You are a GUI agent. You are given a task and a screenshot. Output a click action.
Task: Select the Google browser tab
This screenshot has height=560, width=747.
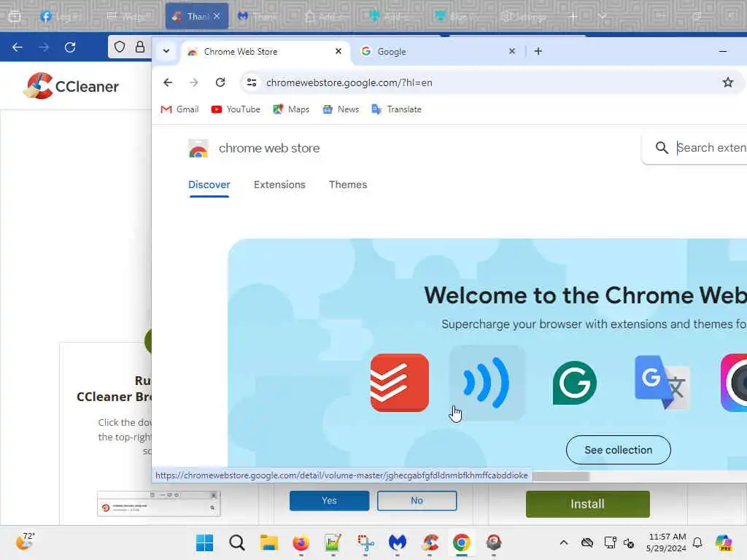click(x=438, y=52)
